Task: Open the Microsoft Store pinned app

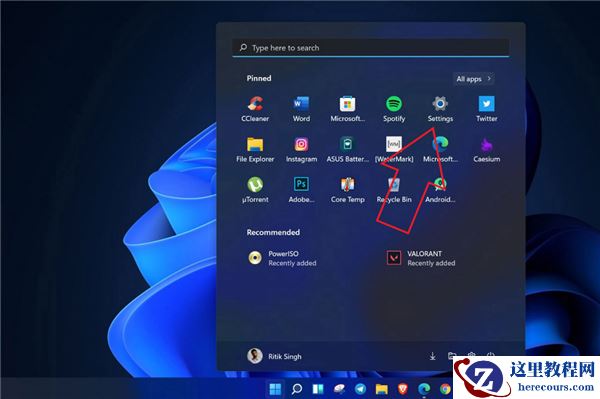Action: [x=347, y=109]
